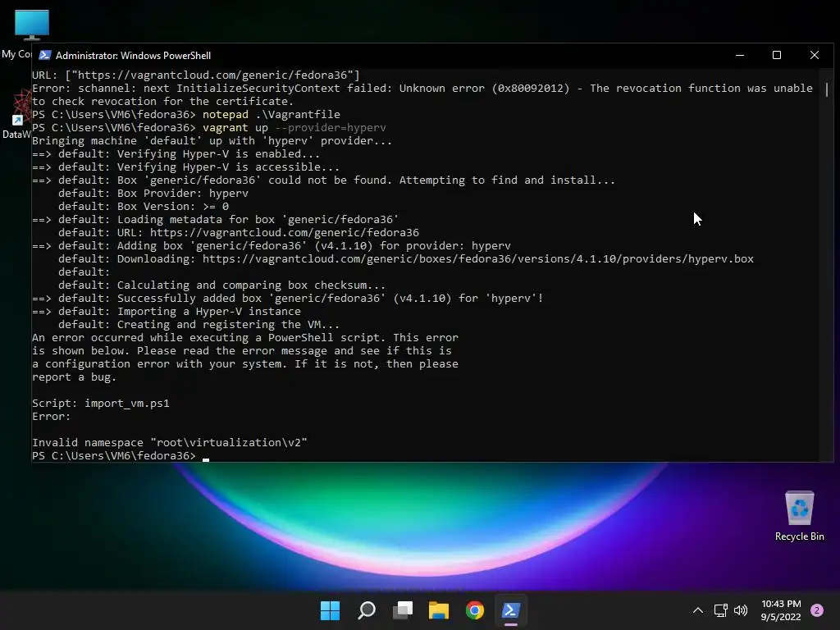
Task: Click the 'Verifying Hyper-V is enabled...' line
Action: pyautogui.click(x=176, y=153)
